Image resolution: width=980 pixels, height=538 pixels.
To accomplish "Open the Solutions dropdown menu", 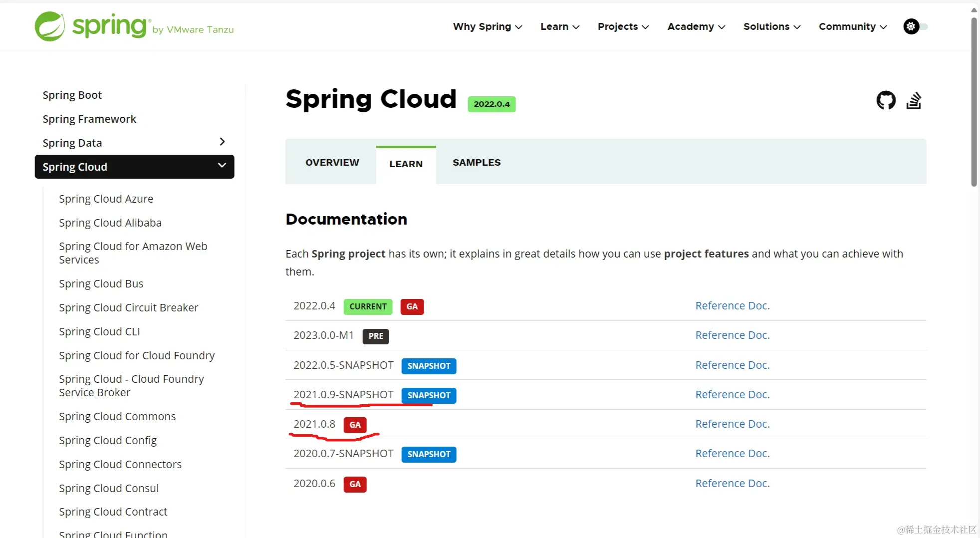I will coord(772,26).
